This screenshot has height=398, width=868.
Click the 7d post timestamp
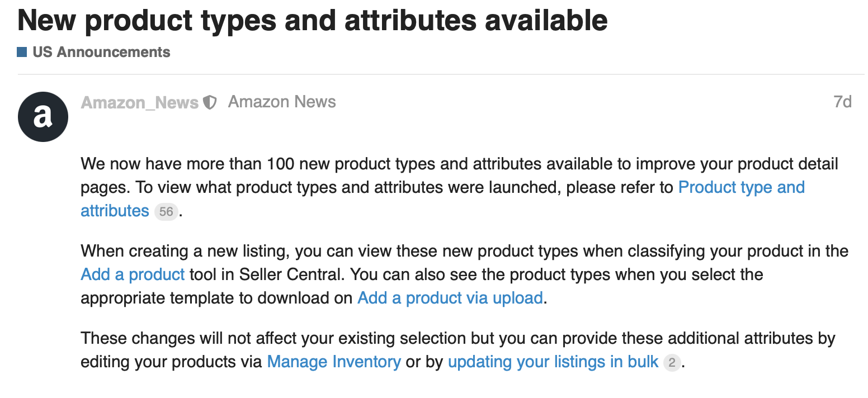[x=842, y=102]
